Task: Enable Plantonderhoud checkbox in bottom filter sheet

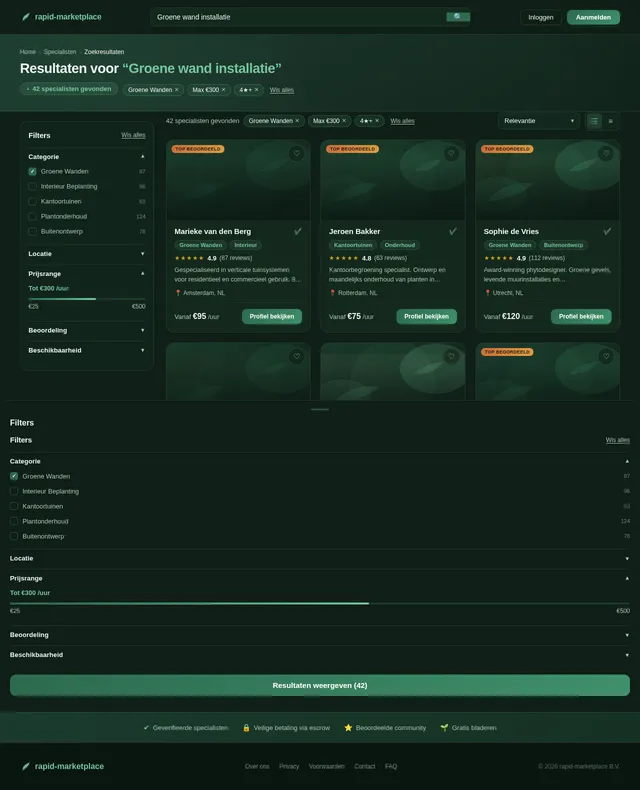Action: [x=14, y=521]
